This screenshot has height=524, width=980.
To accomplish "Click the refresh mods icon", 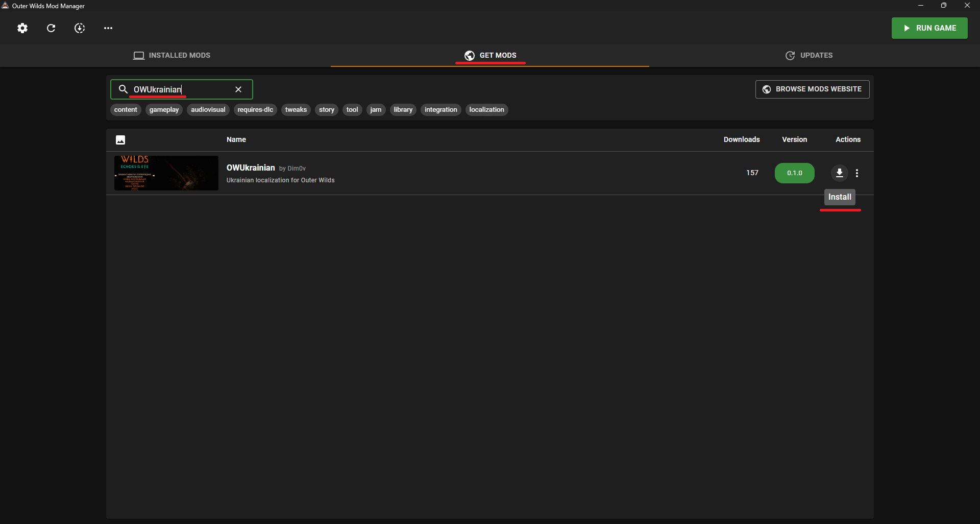I will coord(51,28).
